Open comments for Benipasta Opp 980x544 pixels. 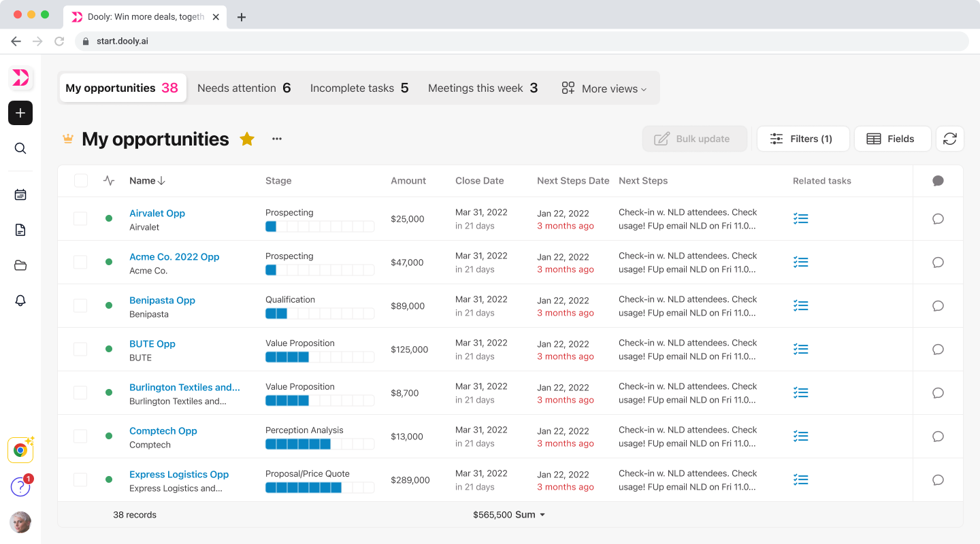[x=938, y=306]
